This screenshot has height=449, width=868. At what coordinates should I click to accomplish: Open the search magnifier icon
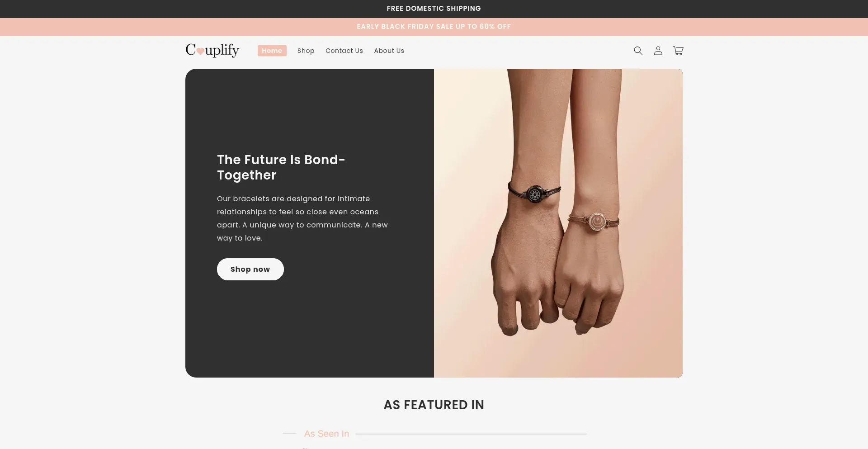(x=638, y=51)
